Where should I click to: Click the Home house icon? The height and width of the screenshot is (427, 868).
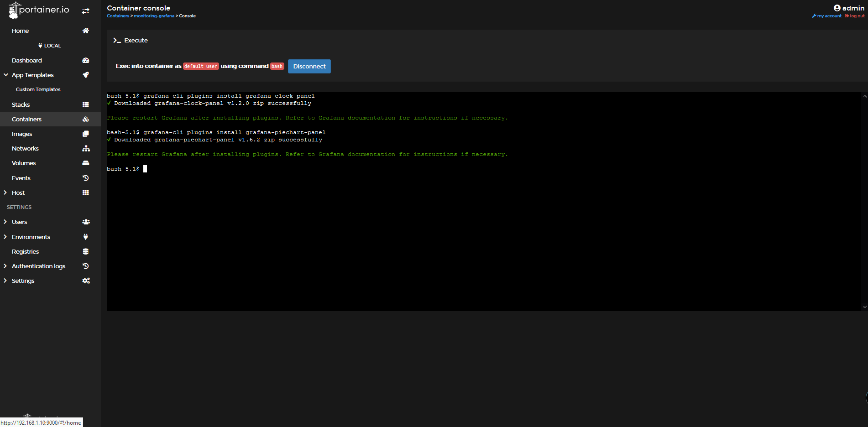(x=85, y=31)
